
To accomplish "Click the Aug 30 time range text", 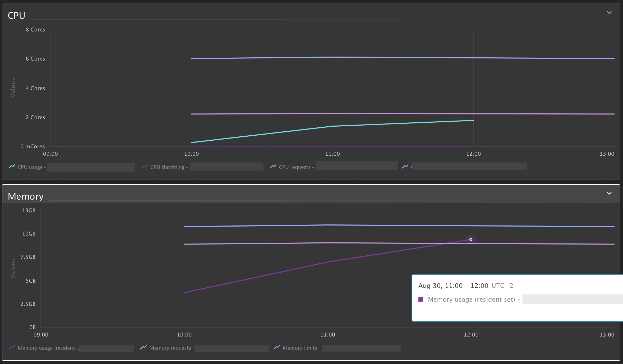I will 453,286.
